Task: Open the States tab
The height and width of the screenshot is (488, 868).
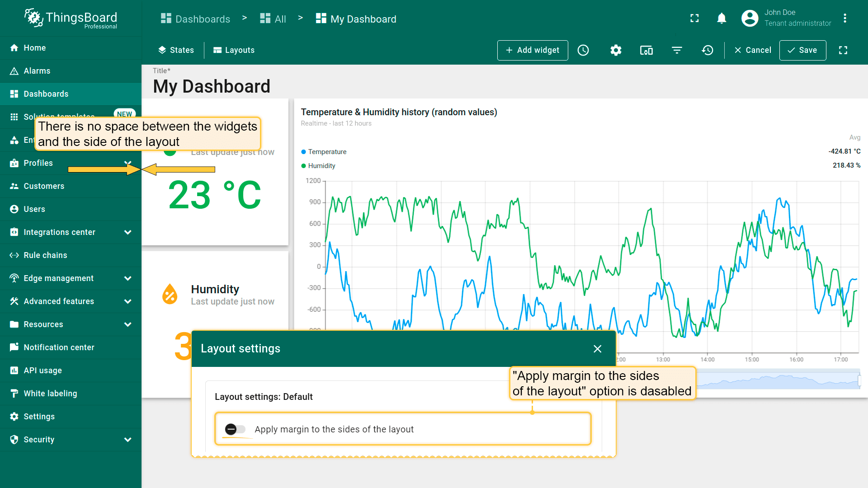Action: click(176, 50)
